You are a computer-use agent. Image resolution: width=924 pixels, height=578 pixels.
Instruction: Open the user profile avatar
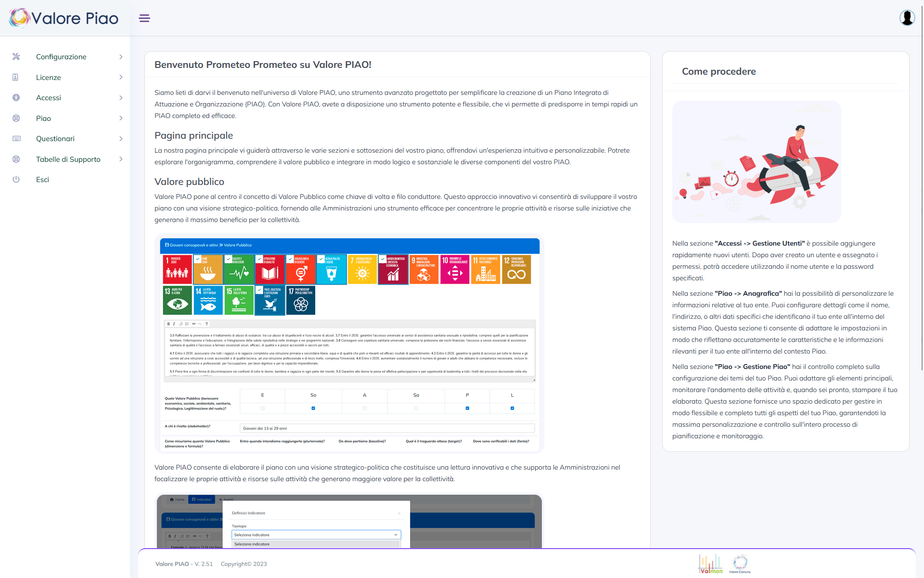point(907,18)
